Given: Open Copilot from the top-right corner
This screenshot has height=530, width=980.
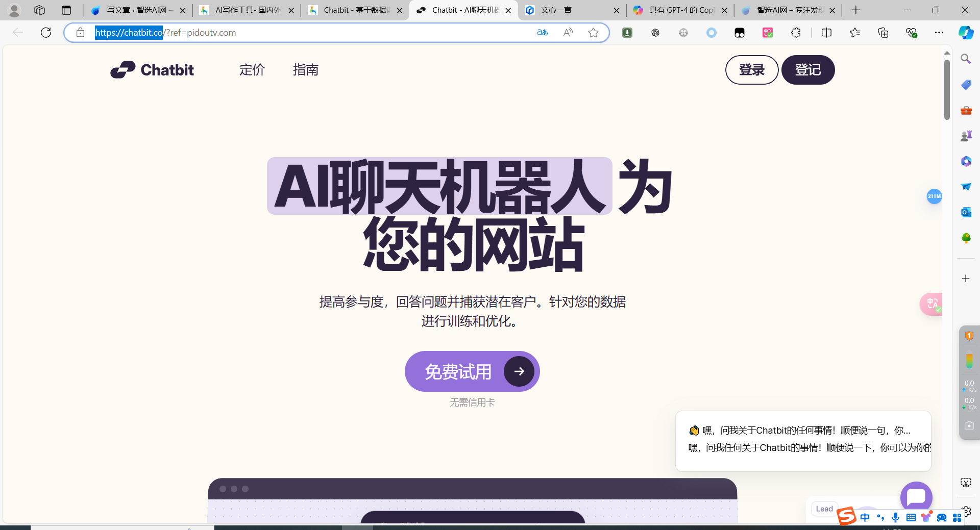Looking at the screenshot, I should 966,32.
